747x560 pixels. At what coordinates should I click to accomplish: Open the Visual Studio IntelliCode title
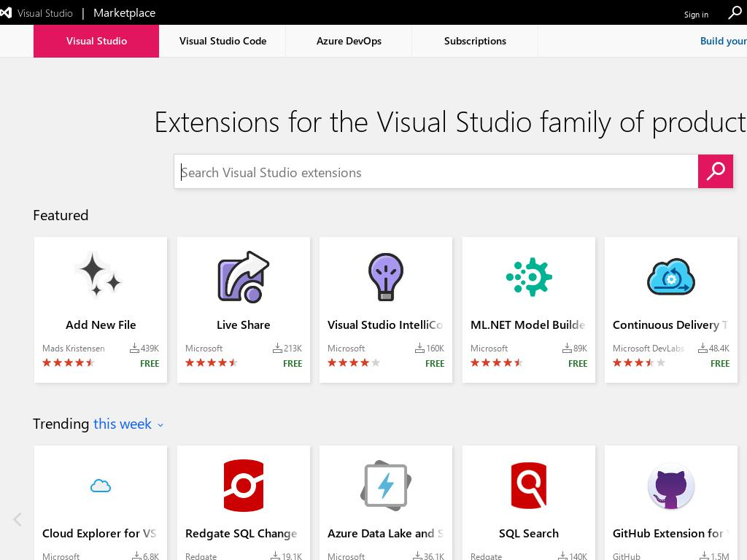pyautogui.click(x=385, y=324)
